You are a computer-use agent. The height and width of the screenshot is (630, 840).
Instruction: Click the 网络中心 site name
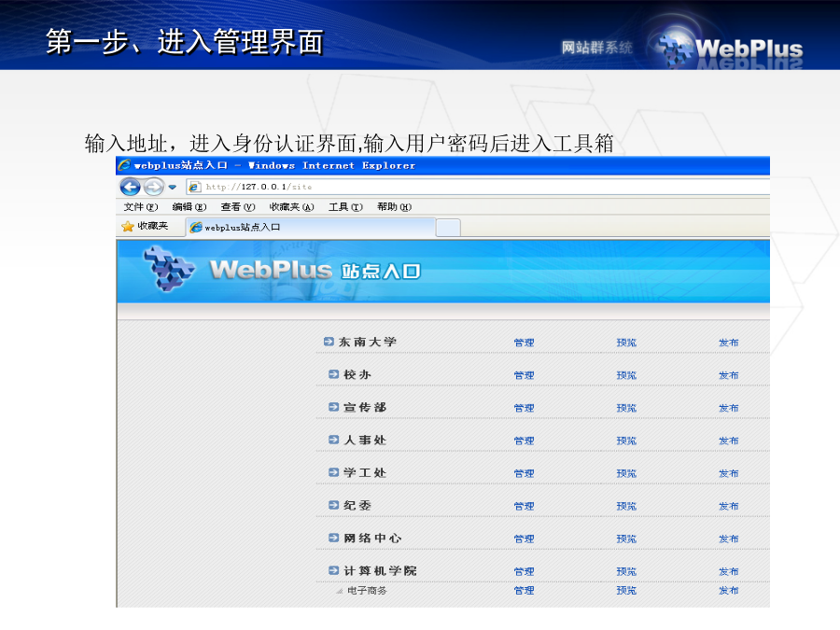(372, 538)
